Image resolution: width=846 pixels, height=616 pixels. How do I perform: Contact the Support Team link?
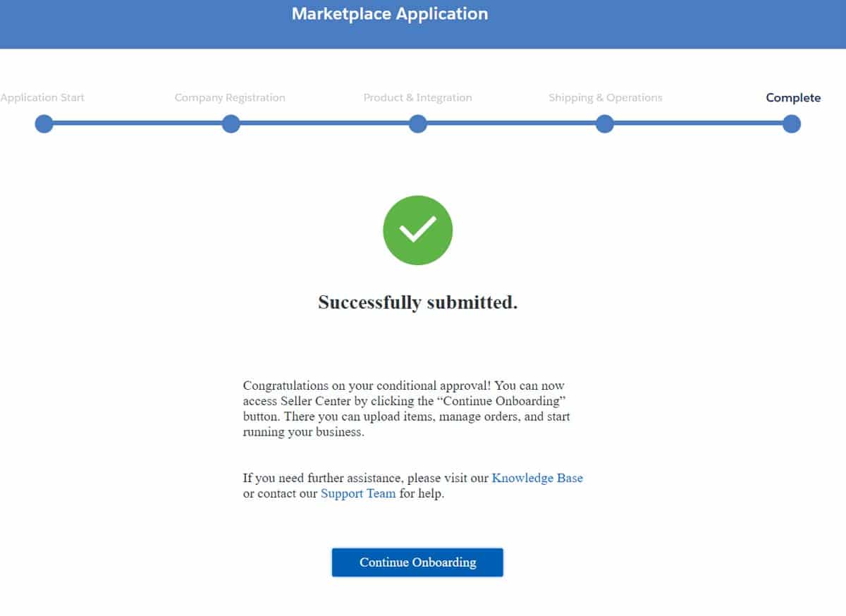(358, 493)
